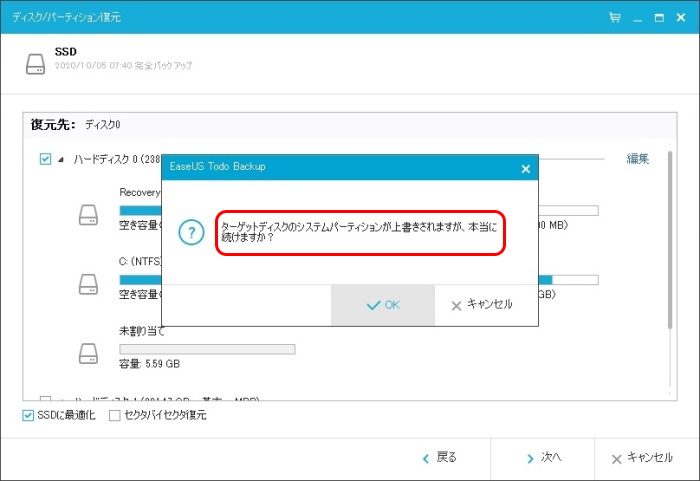Click the SSD backup disk icon
The height and width of the screenshot is (481, 700).
[35, 64]
